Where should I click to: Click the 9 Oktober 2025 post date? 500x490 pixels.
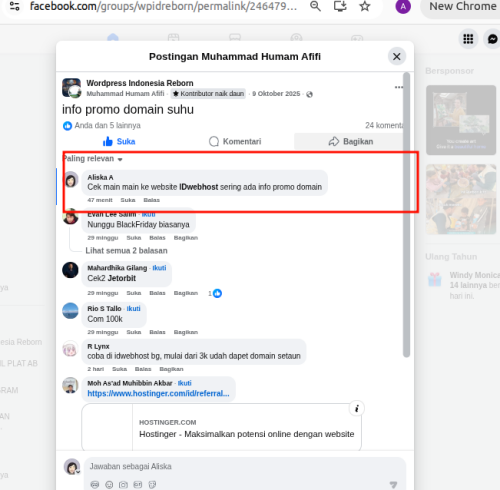pyautogui.click(x=276, y=94)
